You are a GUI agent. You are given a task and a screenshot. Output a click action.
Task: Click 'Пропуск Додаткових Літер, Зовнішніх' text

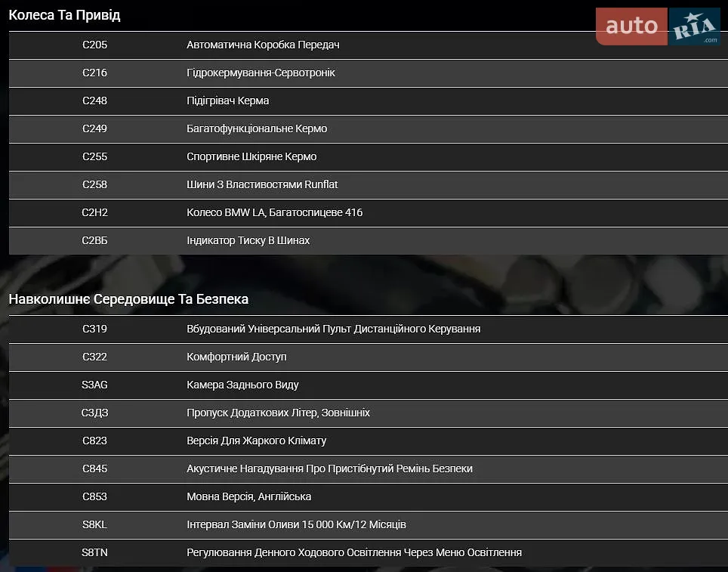click(x=278, y=413)
